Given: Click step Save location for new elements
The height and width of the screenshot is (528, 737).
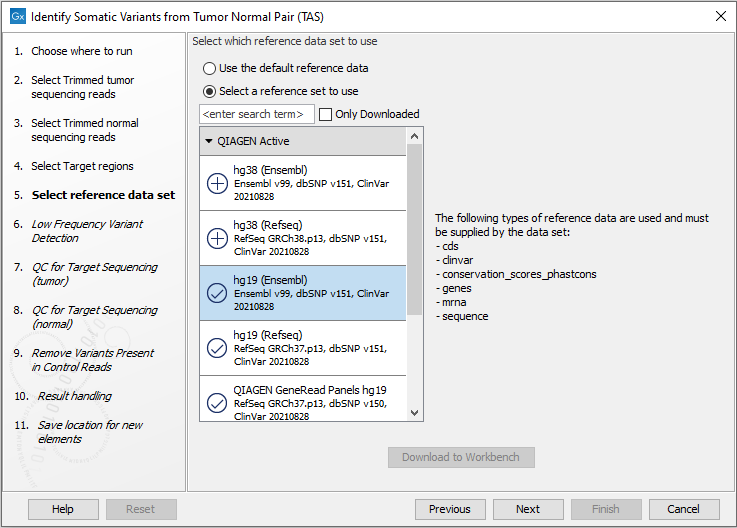Looking at the screenshot, I should click(x=90, y=432).
